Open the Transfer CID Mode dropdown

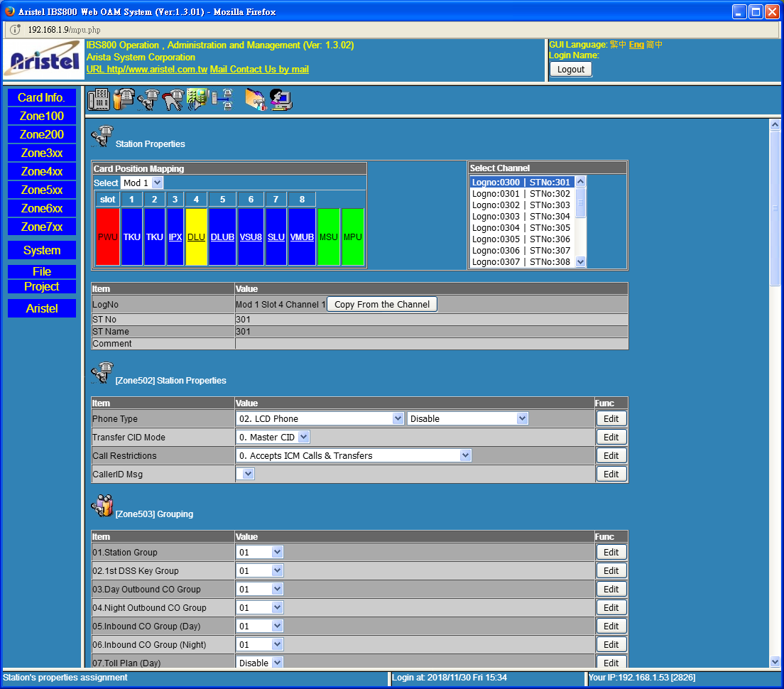tap(273, 437)
